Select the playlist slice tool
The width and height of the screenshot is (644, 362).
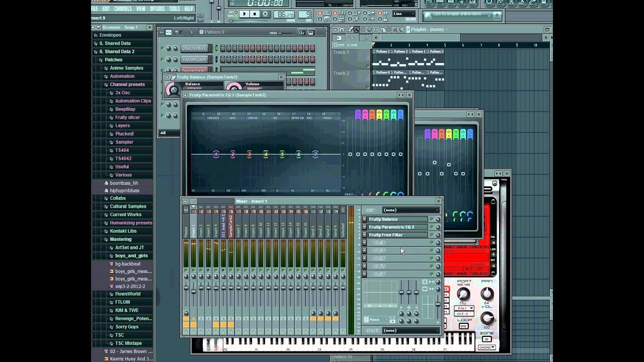pyautogui.click(x=382, y=30)
